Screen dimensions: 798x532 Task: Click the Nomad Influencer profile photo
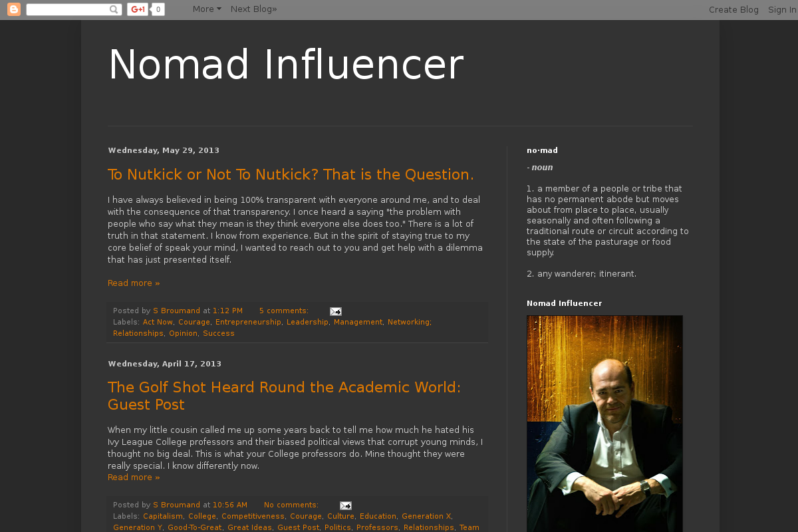point(604,423)
